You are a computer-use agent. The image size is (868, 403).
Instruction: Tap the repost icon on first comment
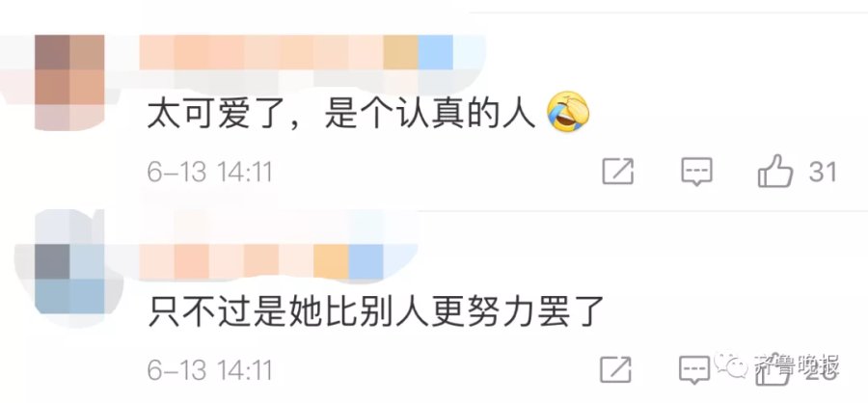(x=618, y=171)
